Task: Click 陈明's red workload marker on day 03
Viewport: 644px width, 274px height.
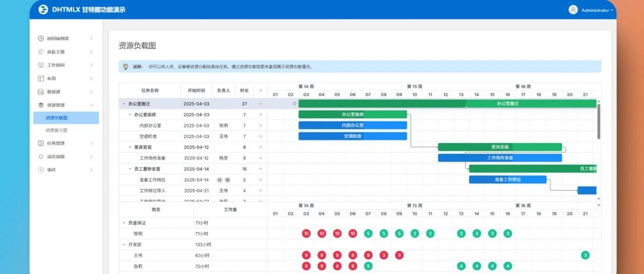Action: point(306,233)
